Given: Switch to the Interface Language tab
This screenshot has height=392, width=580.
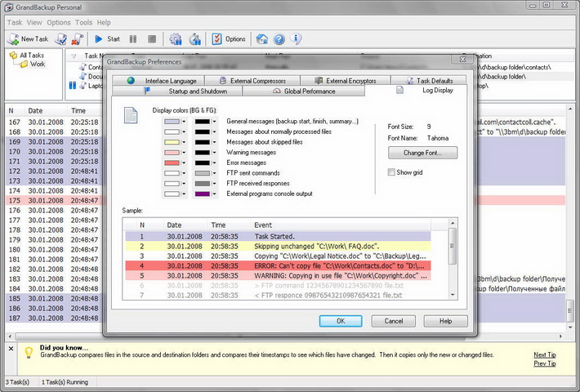Looking at the screenshot, I should click(158, 81).
